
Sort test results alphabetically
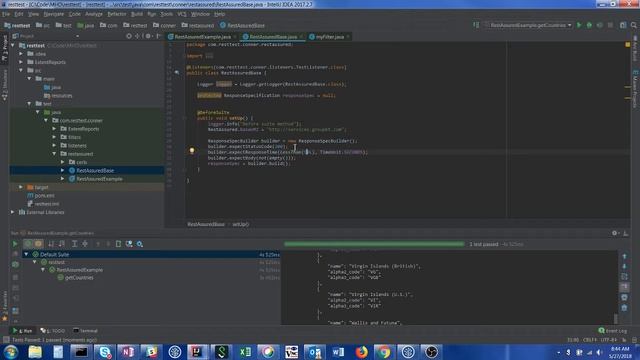click(x=51, y=244)
